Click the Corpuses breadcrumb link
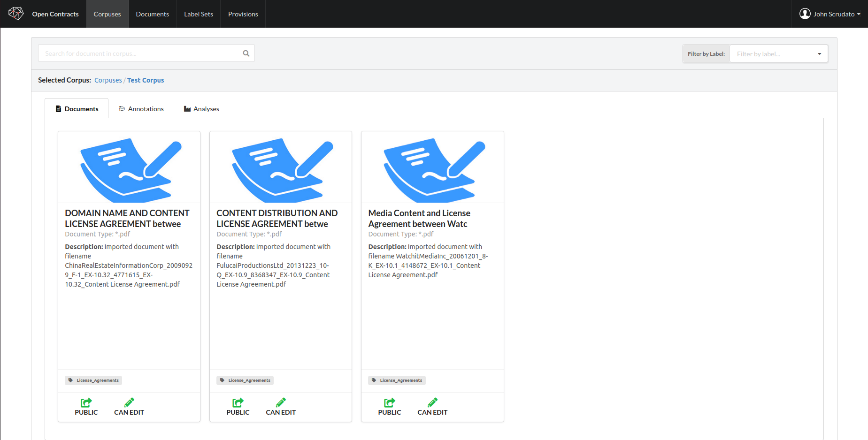 coord(108,80)
